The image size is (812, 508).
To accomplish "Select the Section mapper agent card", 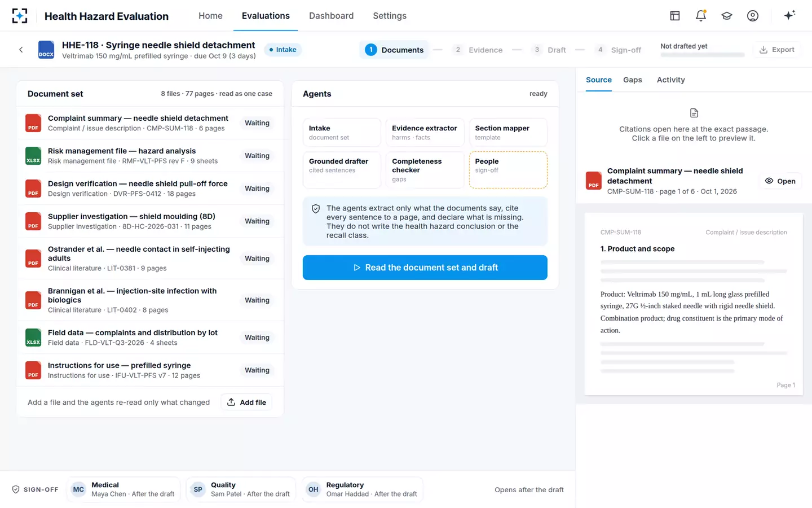I will tap(508, 133).
